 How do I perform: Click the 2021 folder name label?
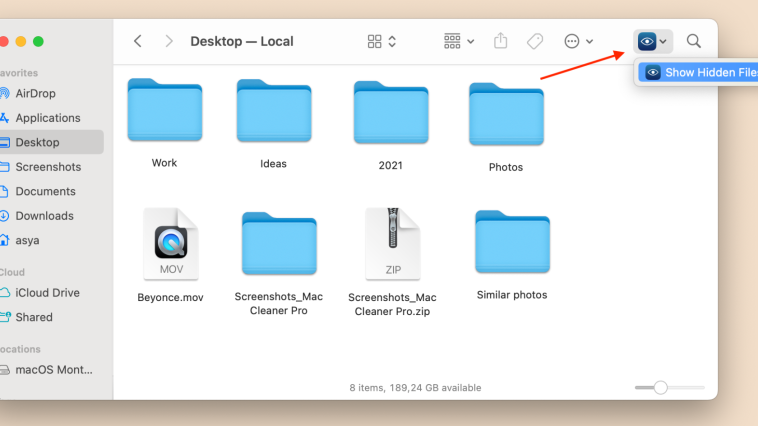pos(391,165)
